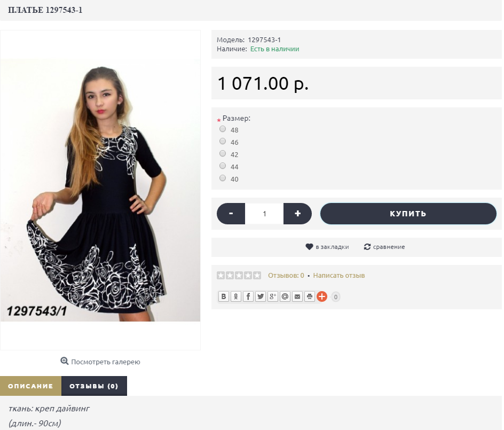Add dress to cart with КУПИТЬ
This screenshot has width=504, height=430.
(x=408, y=214)
